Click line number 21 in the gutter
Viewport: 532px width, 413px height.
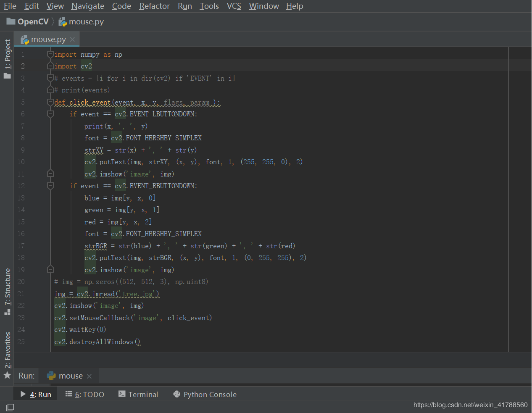point(21,294)
